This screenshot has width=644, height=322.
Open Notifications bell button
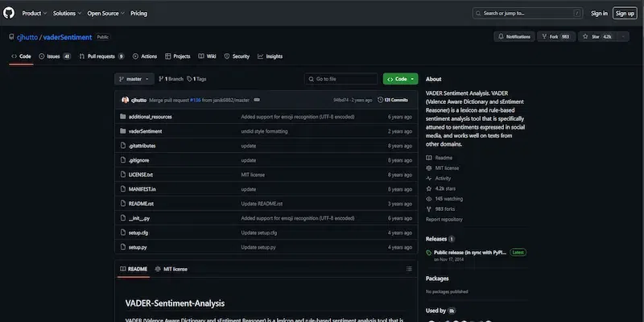click(x=514, y=36)
